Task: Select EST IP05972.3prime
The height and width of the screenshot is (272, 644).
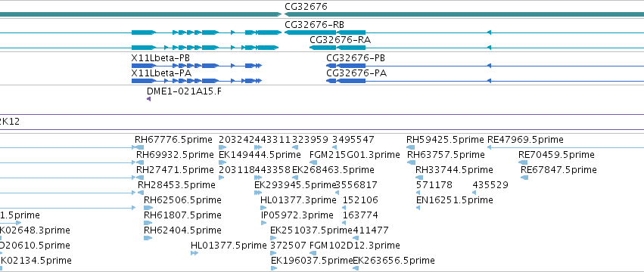Action: click(297, 215)
